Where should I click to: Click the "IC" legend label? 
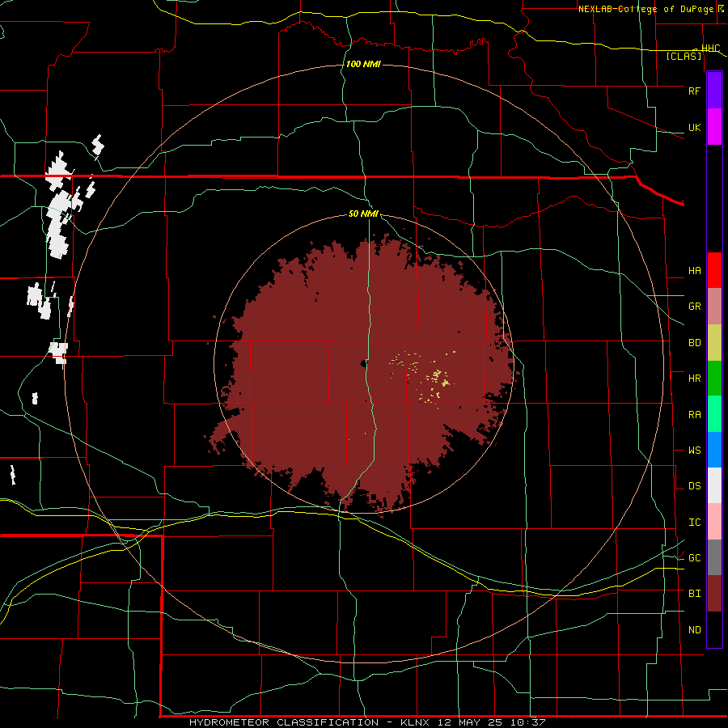click(x=694, y=522)
